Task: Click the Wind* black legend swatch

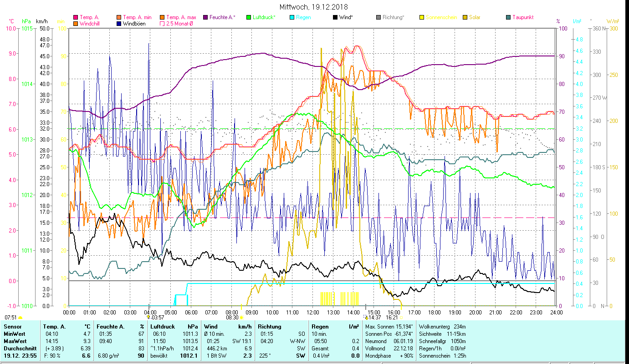Action: tap(335, 18)
